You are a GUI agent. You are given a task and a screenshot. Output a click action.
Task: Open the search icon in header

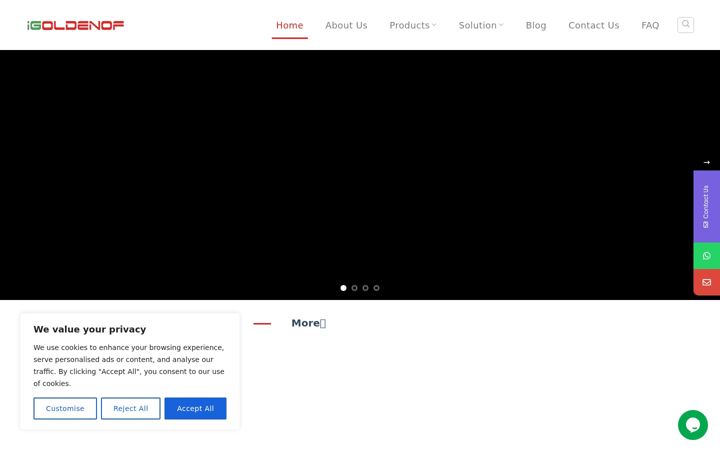tap(685, 25)
